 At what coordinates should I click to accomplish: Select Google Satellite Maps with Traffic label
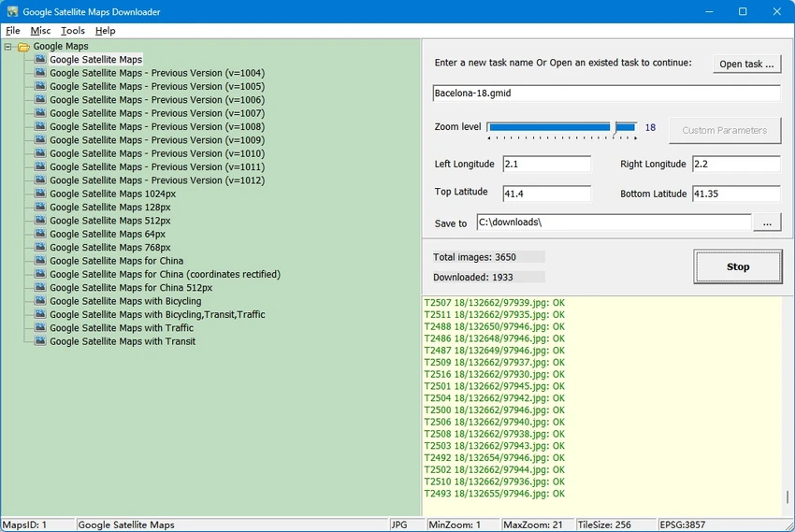122,328
